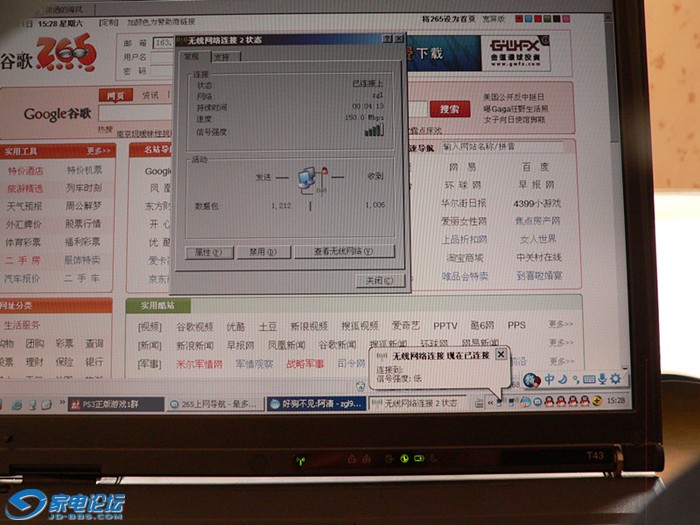
Task: Click the yellow round tray icon beside the clock
Action: tap(597, 401)
